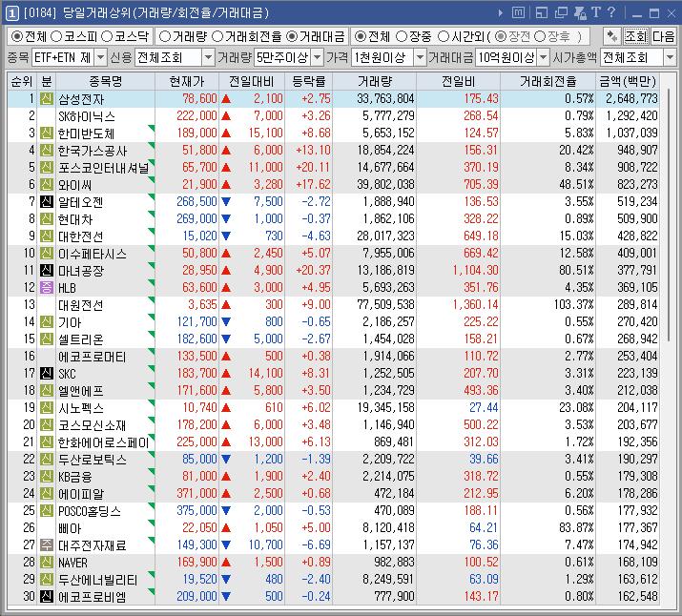
Task: Sort by the 종목명 column header
Action: [x=105, y=81]
